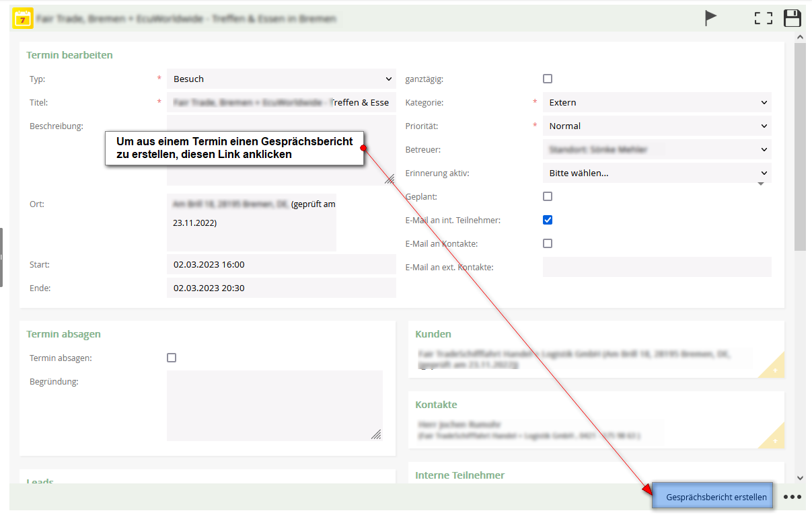Click into the Begründung text area
The height and width of the screenshot is (515, 812).
274,405
